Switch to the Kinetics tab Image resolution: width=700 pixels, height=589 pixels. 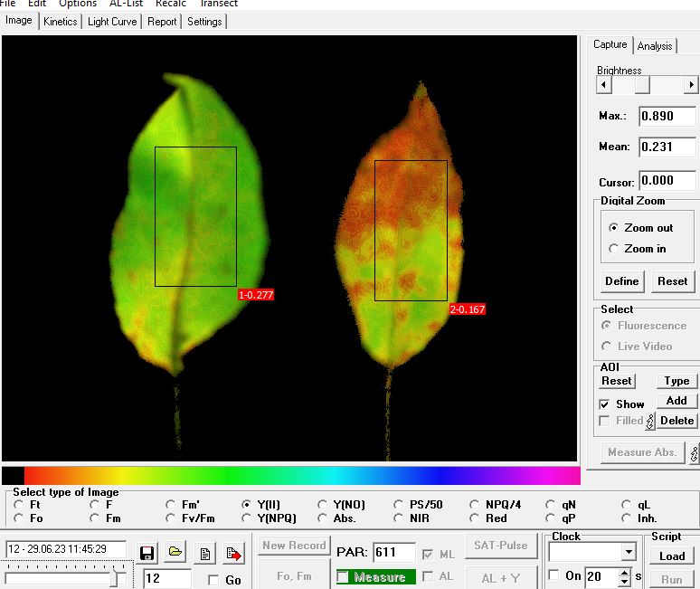[61, 21]
